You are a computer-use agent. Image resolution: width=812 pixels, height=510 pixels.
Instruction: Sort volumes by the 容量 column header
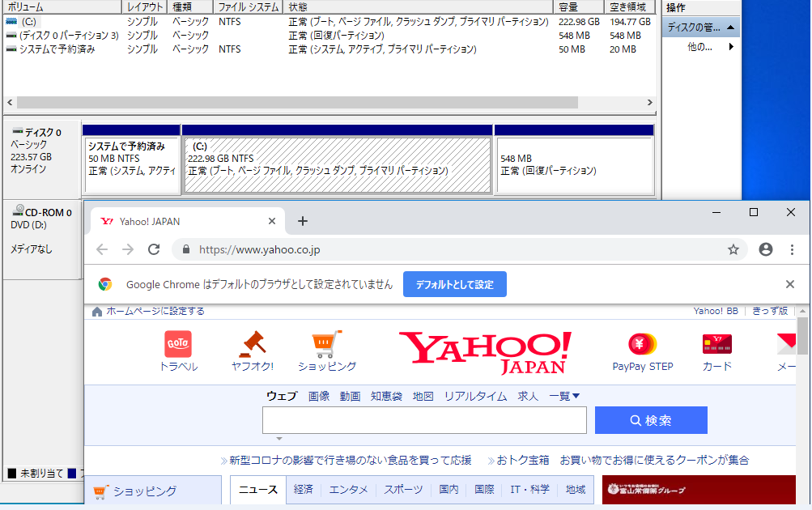coord(579,7)
